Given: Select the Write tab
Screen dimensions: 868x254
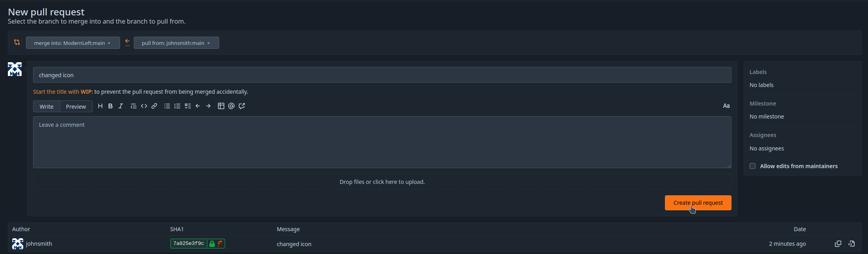Looking at the screenshot, I should 46,107.
